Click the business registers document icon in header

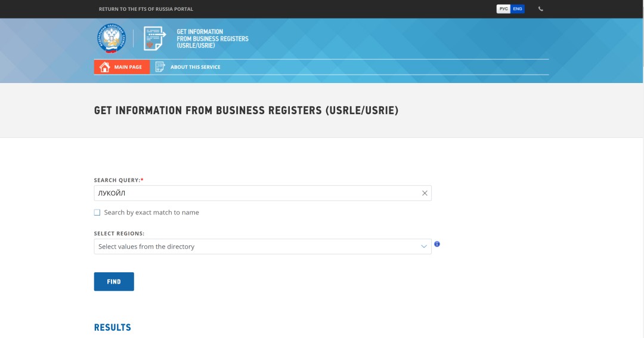(x=154, y=39)
